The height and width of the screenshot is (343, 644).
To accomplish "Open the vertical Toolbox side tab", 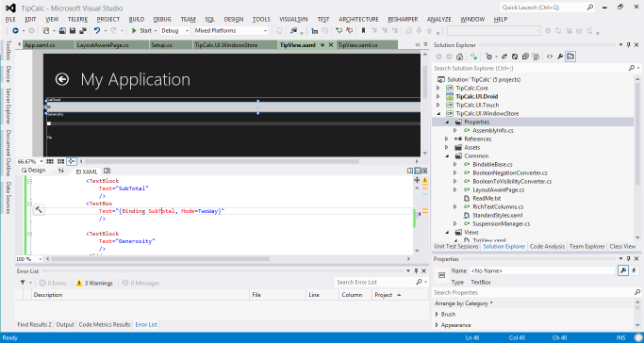I will [x=8, y=52].
